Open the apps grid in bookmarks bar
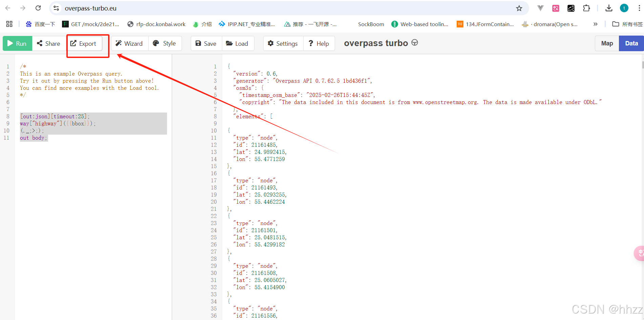This screenshot has height=320, width=644. [x=9, y=24]
